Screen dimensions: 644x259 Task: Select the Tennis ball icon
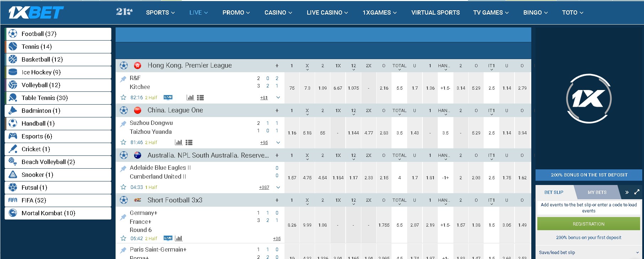click(x=13, y=47)
